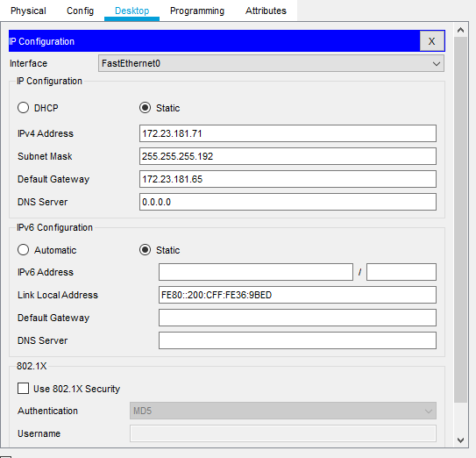
Task: Click the '802.1X' group title
Action: [32, 366]
